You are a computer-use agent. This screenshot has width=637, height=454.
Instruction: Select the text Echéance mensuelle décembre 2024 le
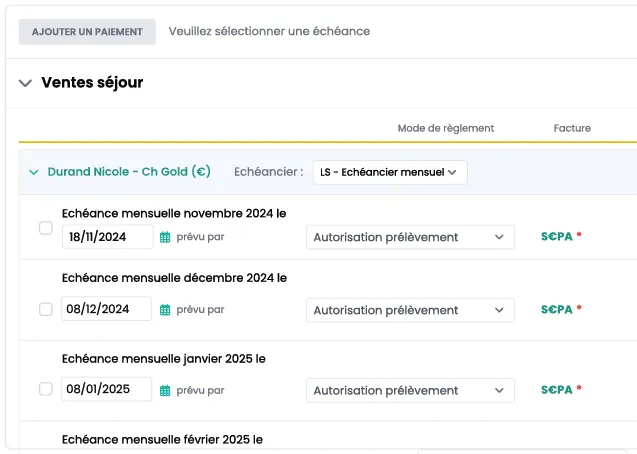(x=174, y=278)
